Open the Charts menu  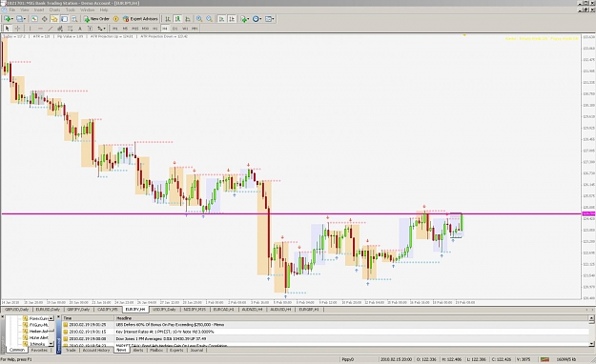point(54,10)
